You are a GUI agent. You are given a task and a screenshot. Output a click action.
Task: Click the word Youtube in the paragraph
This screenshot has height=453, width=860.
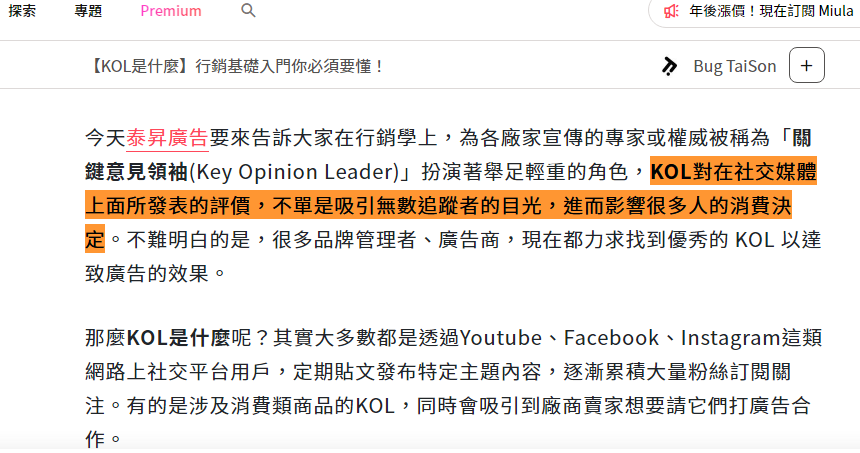501,338
